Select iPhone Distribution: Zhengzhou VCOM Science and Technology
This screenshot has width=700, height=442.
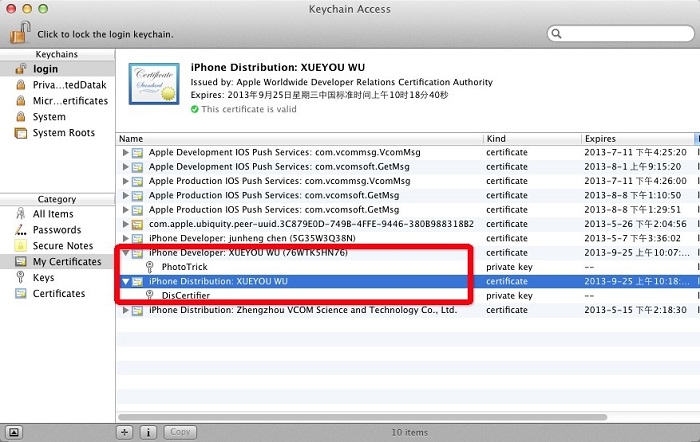click(x=303, y=310)
